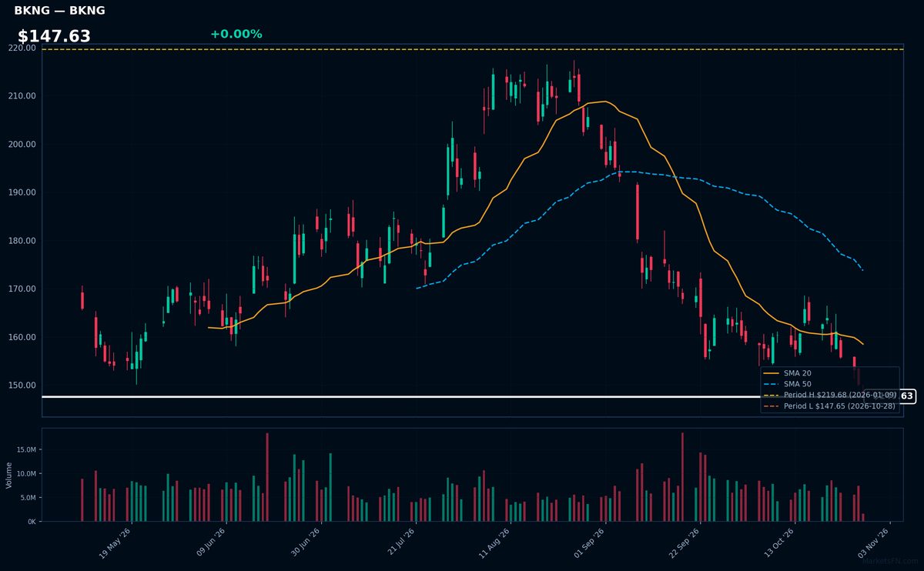Click the 19 May '26 date label
924x571 pixels.
pyautogui.click(x=115, y=543)
